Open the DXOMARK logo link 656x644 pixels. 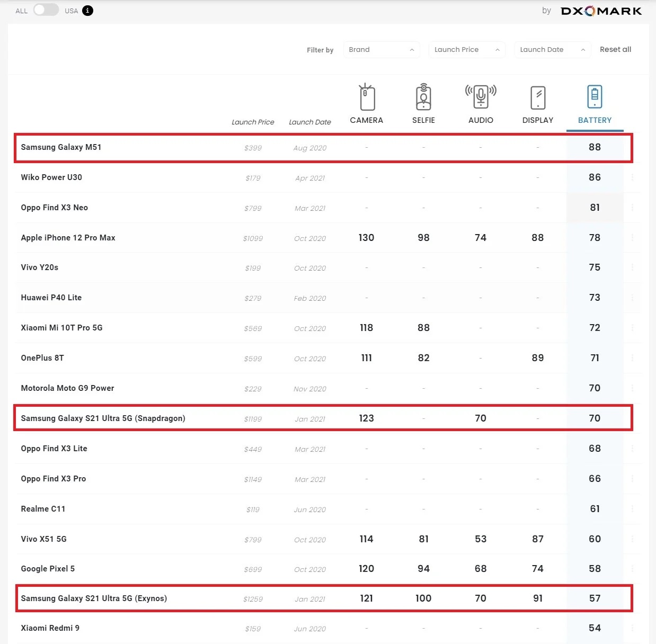pos(601,11)
